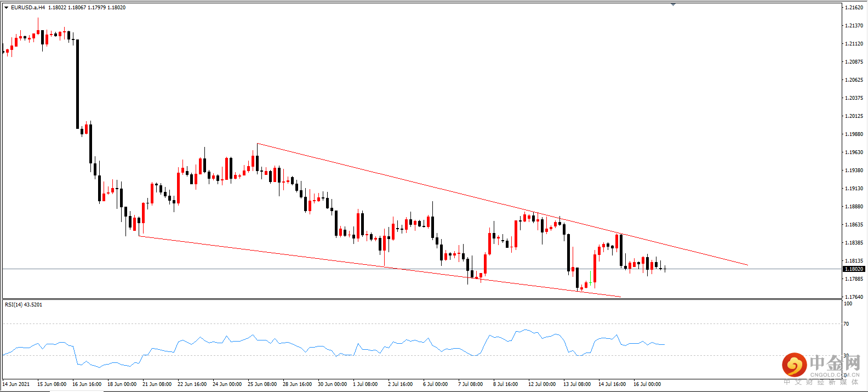
Task: Click the 1.19880 price axis label
Action: point(854,134)
